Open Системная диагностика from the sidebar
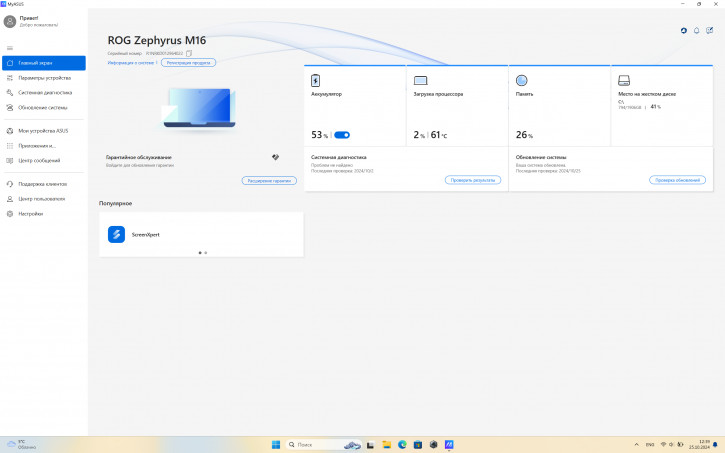The image size is (725, 453). pyautogui.click(x=44, y=92)
